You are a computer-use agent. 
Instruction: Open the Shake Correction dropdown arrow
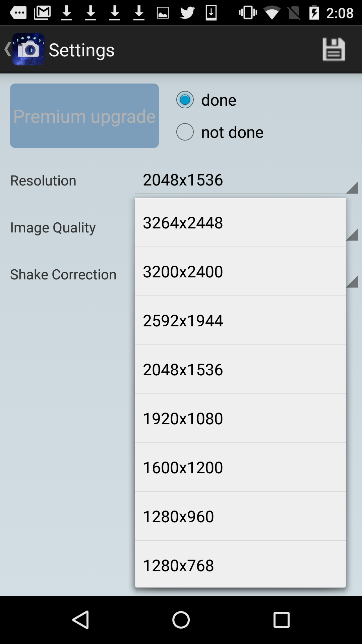point(352,281)
